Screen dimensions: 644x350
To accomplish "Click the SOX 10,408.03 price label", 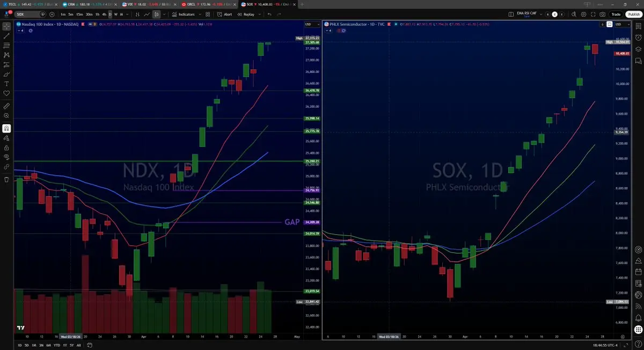I will 622,54.
